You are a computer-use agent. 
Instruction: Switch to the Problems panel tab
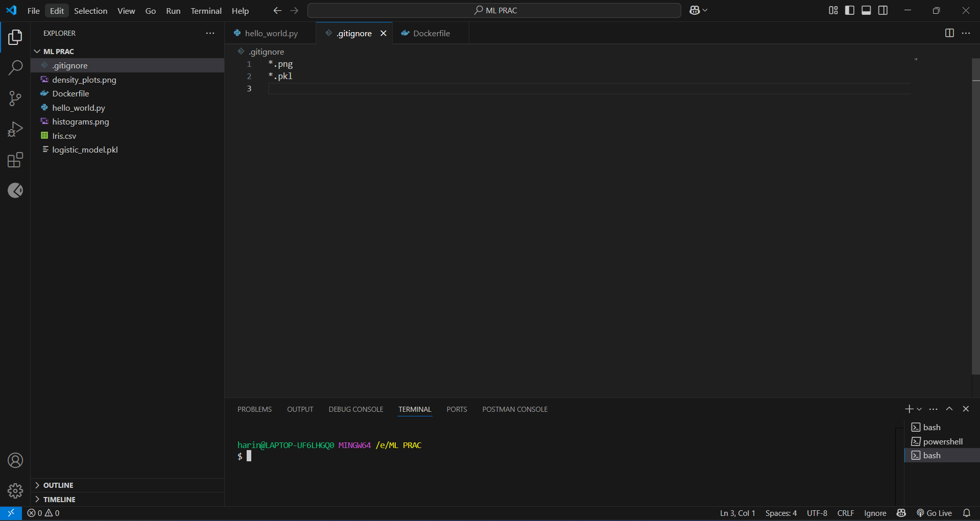point(254,409)
